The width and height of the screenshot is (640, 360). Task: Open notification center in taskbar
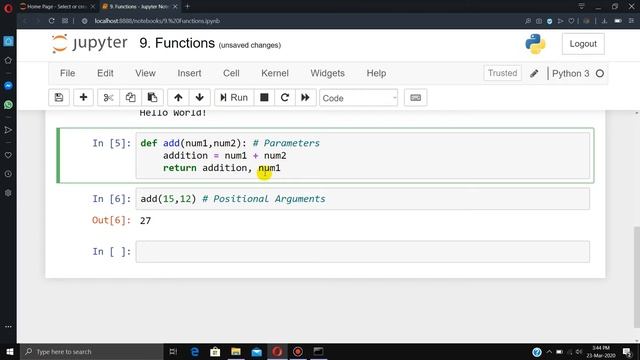tap(627, 351)
